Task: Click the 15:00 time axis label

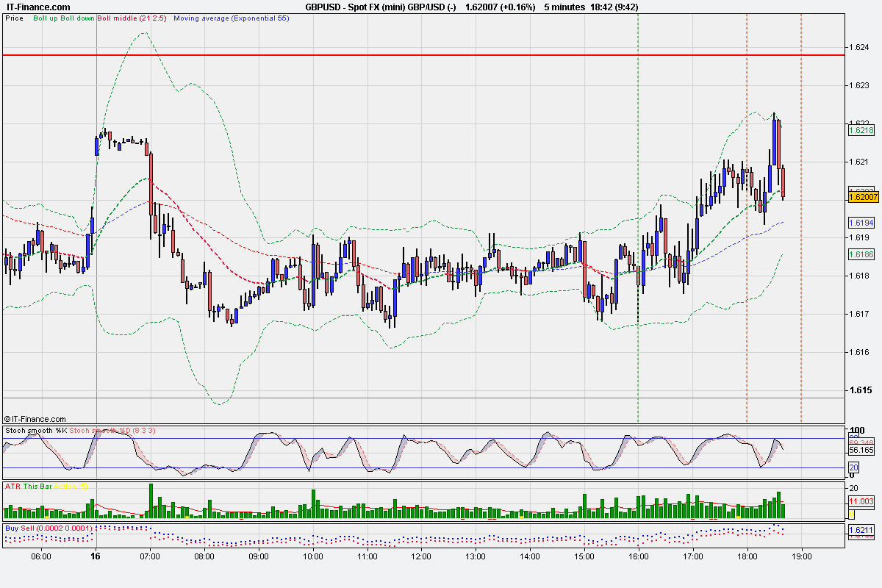Action: (x=584, y=556)
